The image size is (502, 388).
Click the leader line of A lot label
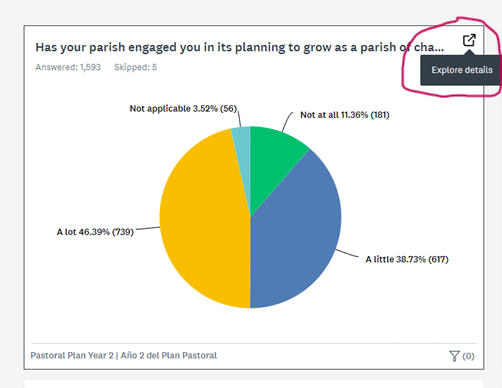(x=148, y=228)
